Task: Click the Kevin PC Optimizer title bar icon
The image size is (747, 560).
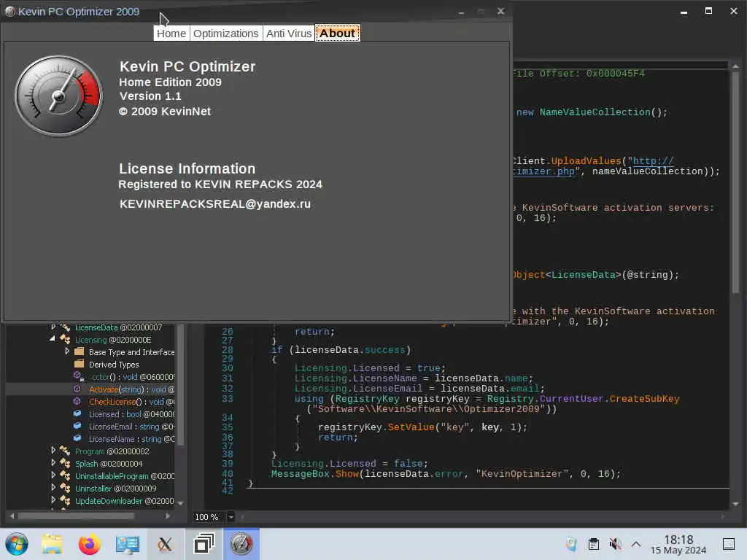Action: (x=10, y=11)
